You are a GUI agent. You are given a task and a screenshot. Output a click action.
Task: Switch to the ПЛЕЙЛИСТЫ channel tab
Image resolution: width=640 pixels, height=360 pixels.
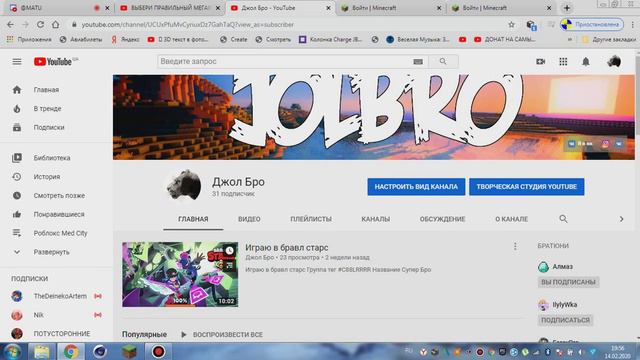pyautogui.click(x=311, y=219)
